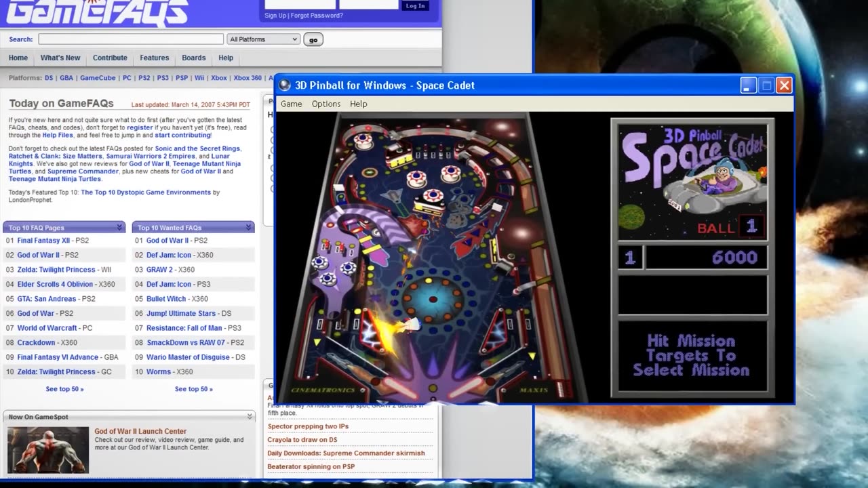Click the Space Cadet logo artwork
Viewport: 868px width, 488px height.
(692, 181)
